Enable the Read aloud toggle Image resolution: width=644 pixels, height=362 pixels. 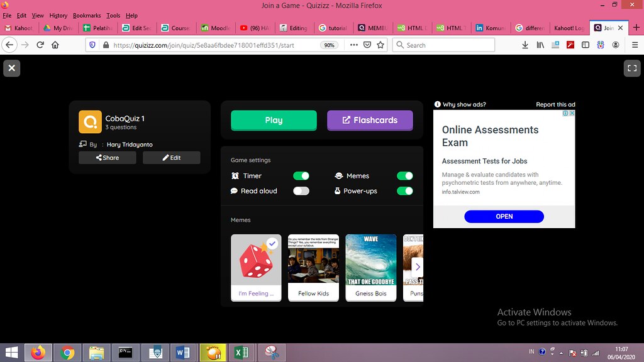[x=301, y=191]
